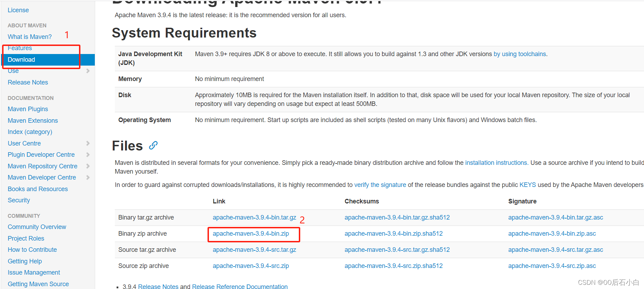Viewport: 644px width, 289px height.
Task: Open the License sidebar link
Action: coord(18,10)
